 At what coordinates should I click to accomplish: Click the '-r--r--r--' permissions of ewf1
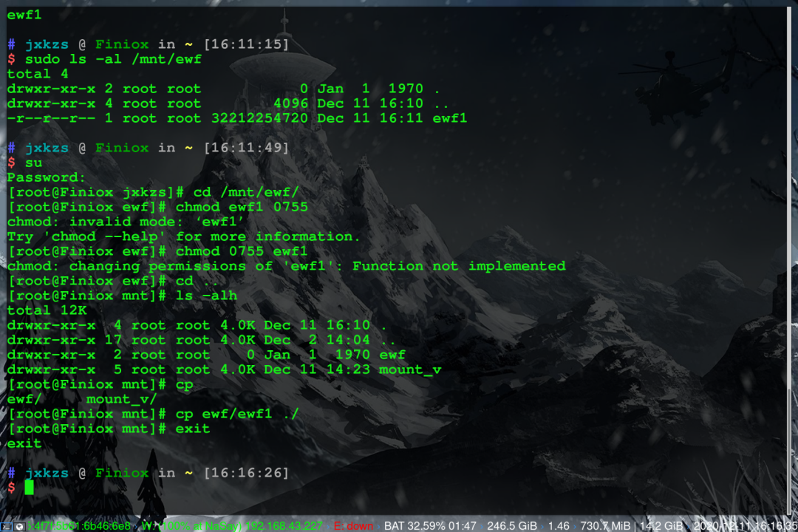pos(51,118)
